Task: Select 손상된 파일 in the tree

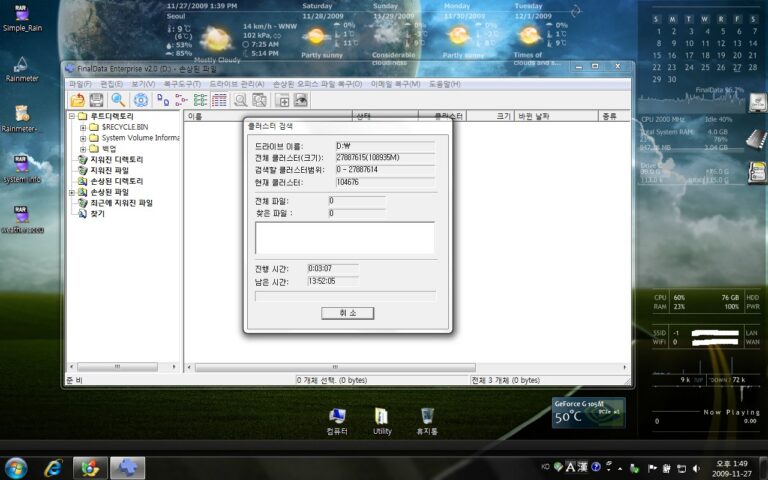Action: (109, 192)
